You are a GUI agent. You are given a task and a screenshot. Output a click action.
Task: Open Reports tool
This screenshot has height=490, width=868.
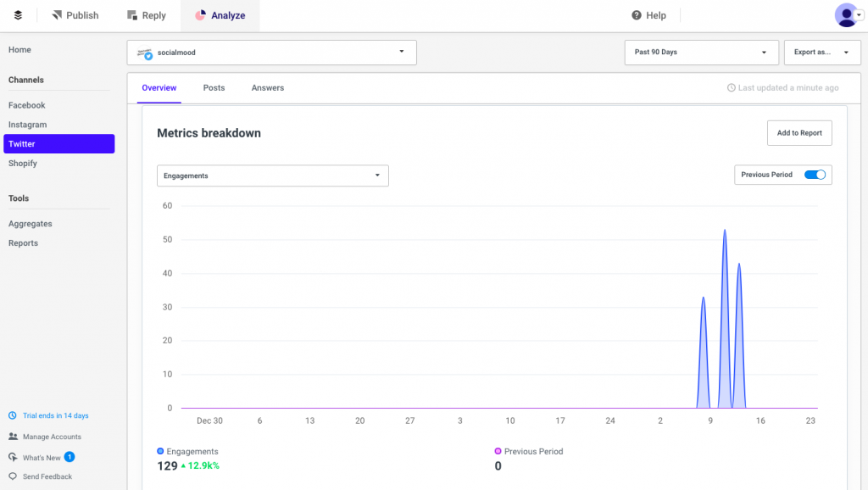point(23,243)
